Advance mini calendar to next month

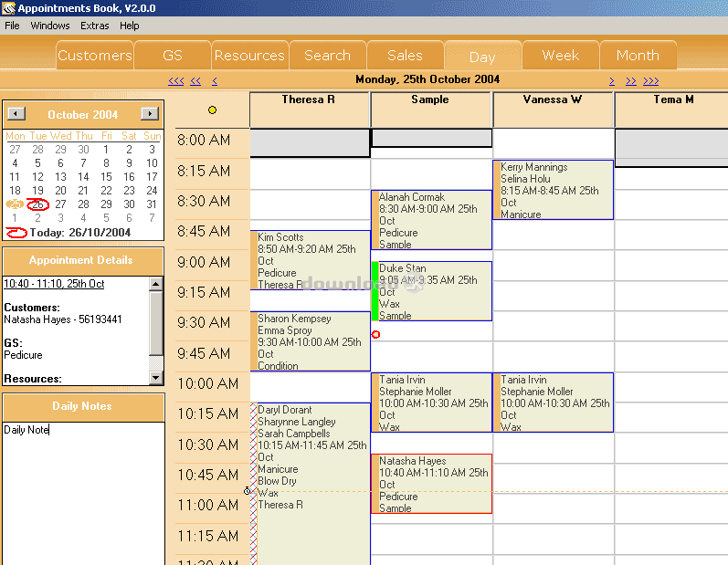click(149, 114)
